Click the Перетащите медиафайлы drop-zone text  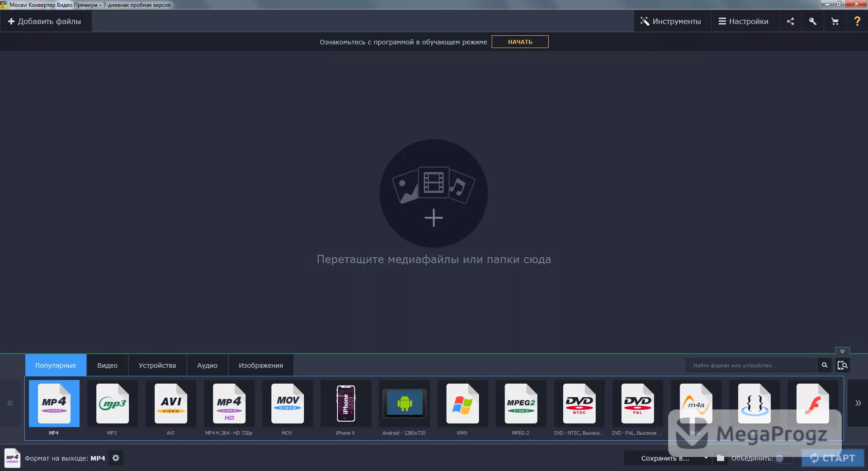pyautogui.click(x=434, y=259)
